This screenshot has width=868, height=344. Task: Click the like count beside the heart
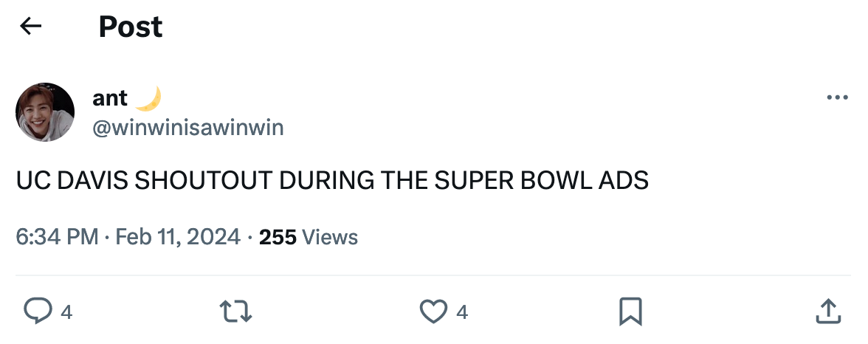462,313
